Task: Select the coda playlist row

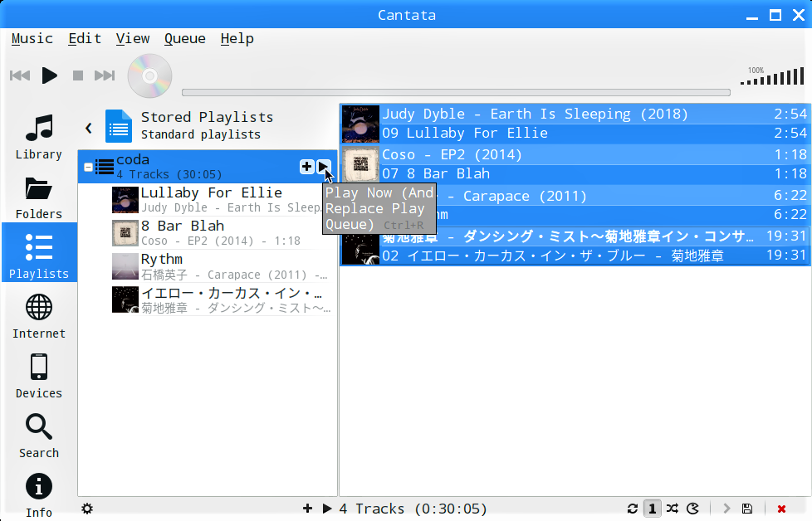Action: tap(208, 167)
